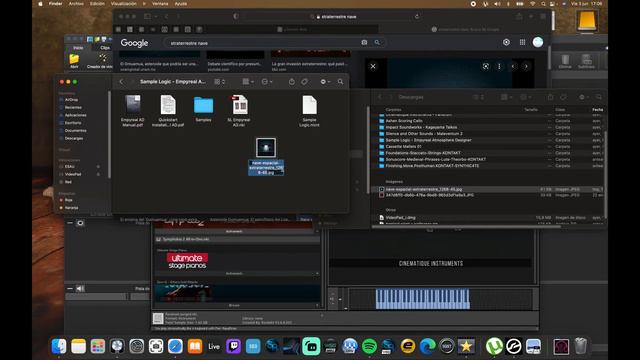Screen dimensions: 640x360
Task: Open the Trash in the Dock
Action: click(580, 346)
